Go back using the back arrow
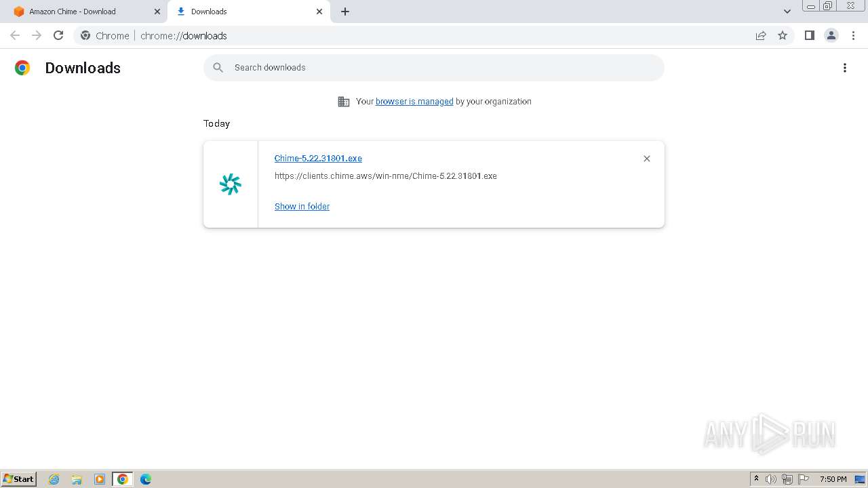The image size is (868, 488). pyautogui.click(x=15, y=35)
